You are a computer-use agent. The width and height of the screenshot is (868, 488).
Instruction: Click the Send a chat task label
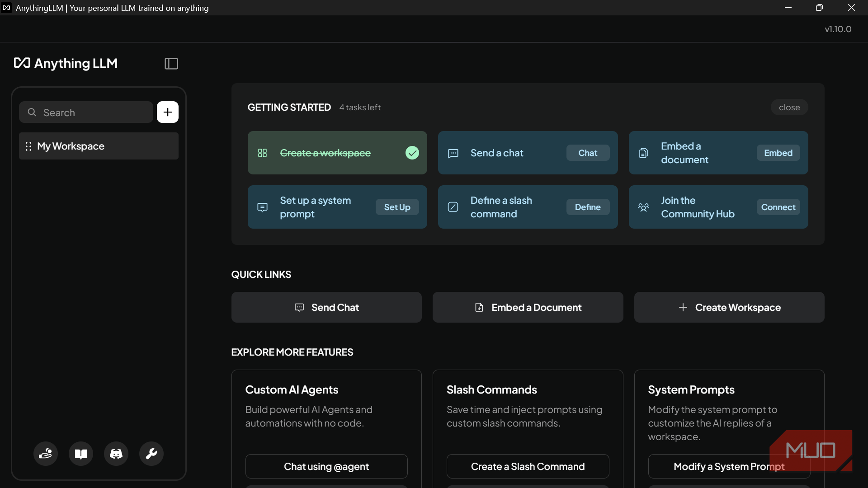[497, 153]
